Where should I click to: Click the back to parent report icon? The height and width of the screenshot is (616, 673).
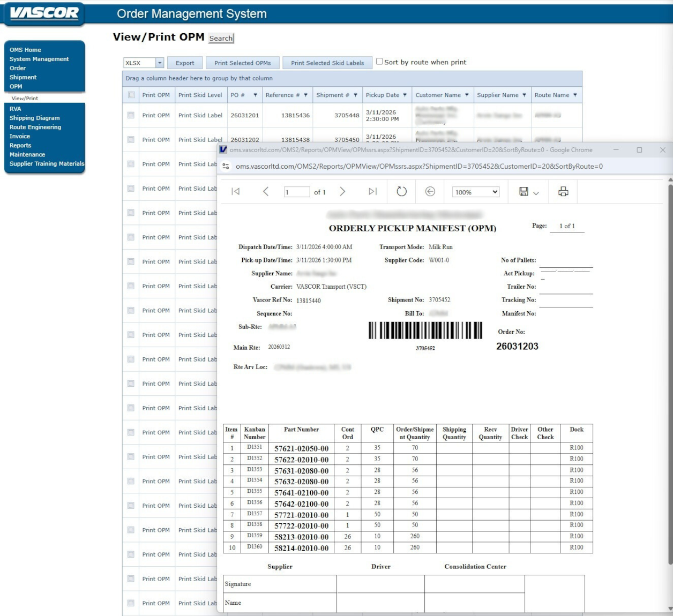[x=430, y=192]
